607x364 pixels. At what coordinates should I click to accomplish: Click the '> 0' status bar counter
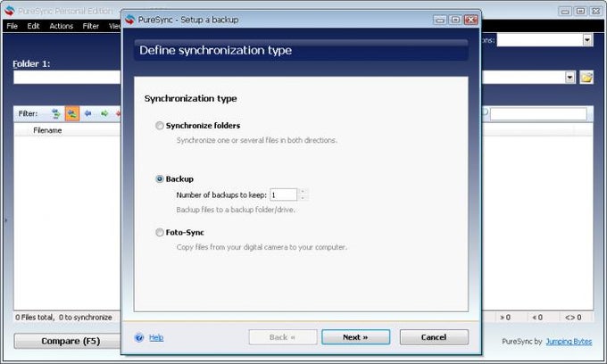pyautogui.click(x=505, y=318)
